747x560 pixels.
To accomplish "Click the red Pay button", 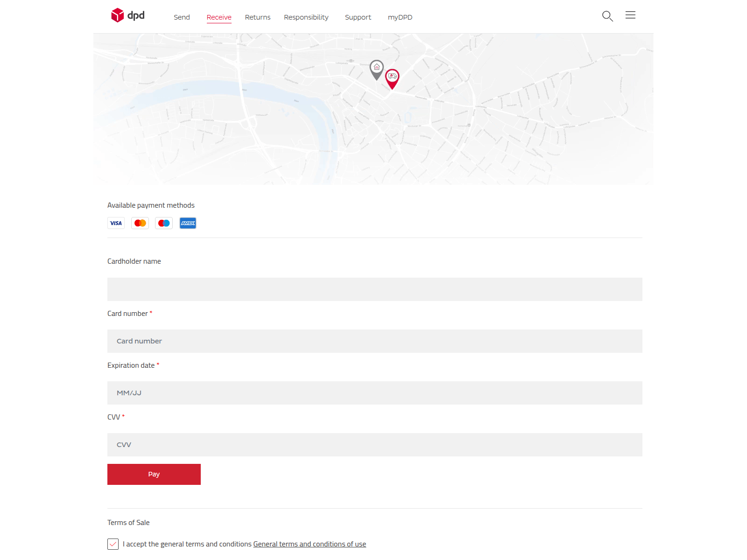I will point(154,474).
